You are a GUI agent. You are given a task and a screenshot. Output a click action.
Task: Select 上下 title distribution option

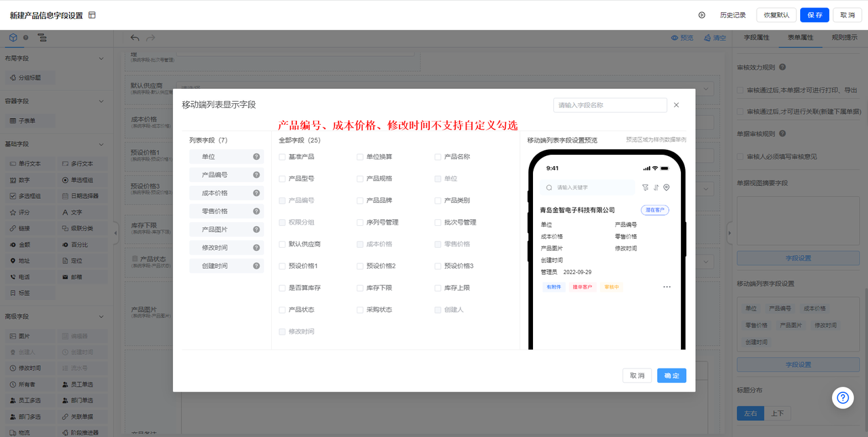point(777,413)
